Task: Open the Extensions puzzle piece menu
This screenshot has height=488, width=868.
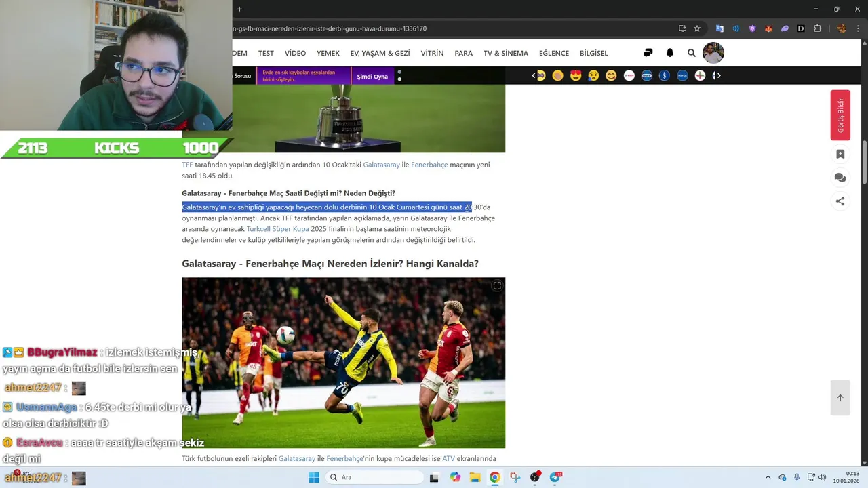Action: 817,28
